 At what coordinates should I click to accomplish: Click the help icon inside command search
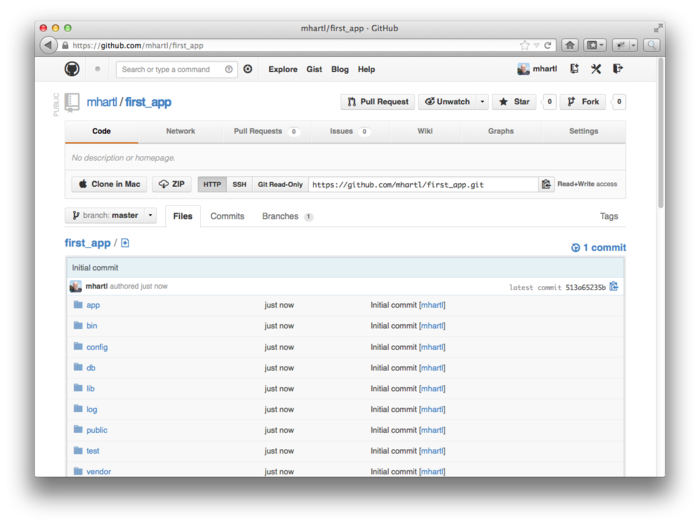tap(229, 69)
